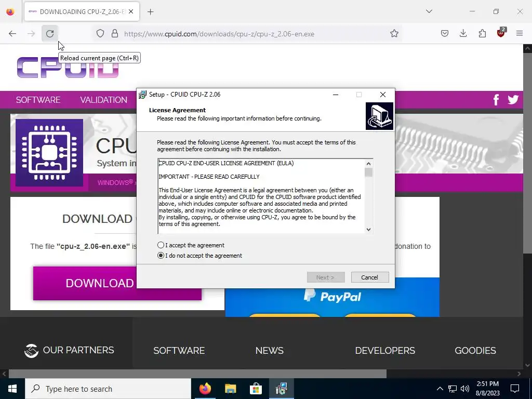Click the page horizontal scrollbar
The width and height of the screenshot is (532, 399).
[x=197, y=374]
